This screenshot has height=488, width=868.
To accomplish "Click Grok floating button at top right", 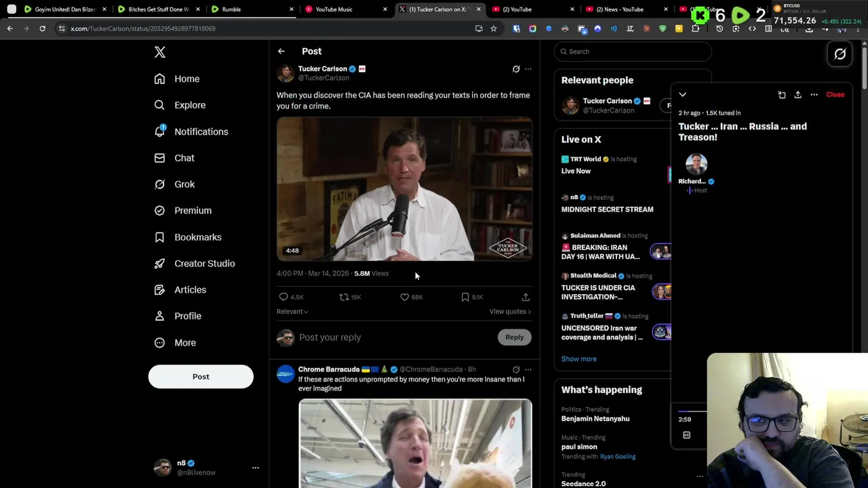I will 840,54.
